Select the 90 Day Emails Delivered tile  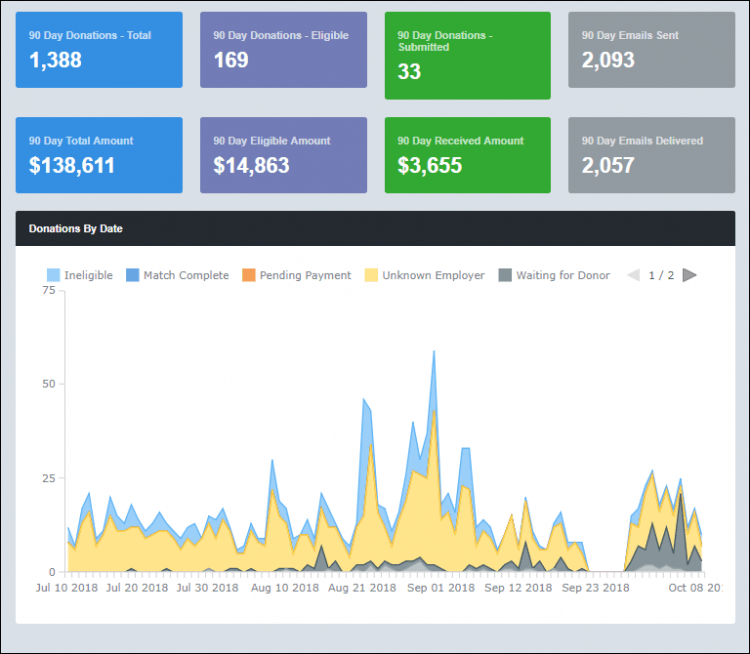click(x=651, y=155)
